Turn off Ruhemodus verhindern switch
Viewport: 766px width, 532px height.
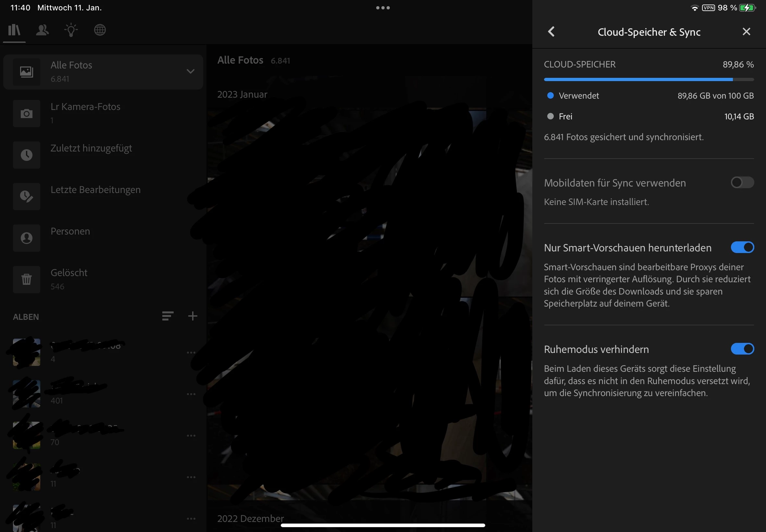coord(742,349)
